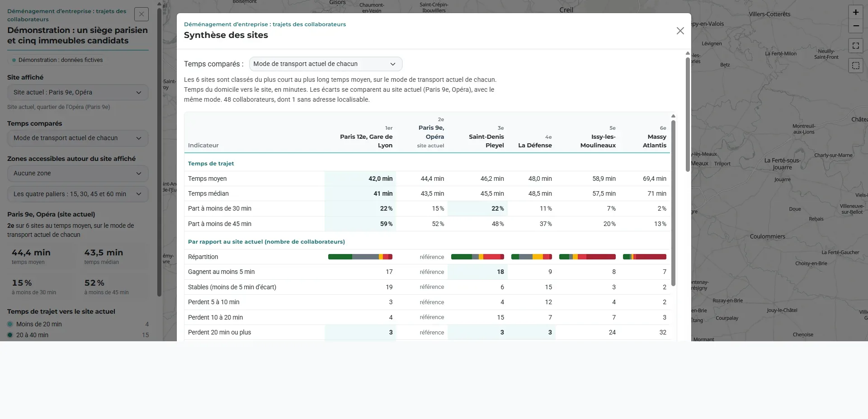
Task: Open the Site affiché dropdown
Action: (78, 92)
